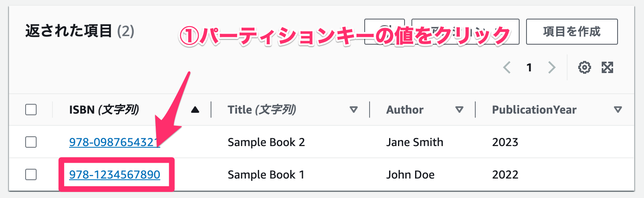Sort by Title column arrow
The height and width of the screenshot is (198, 644).
(x=354, y=110)
